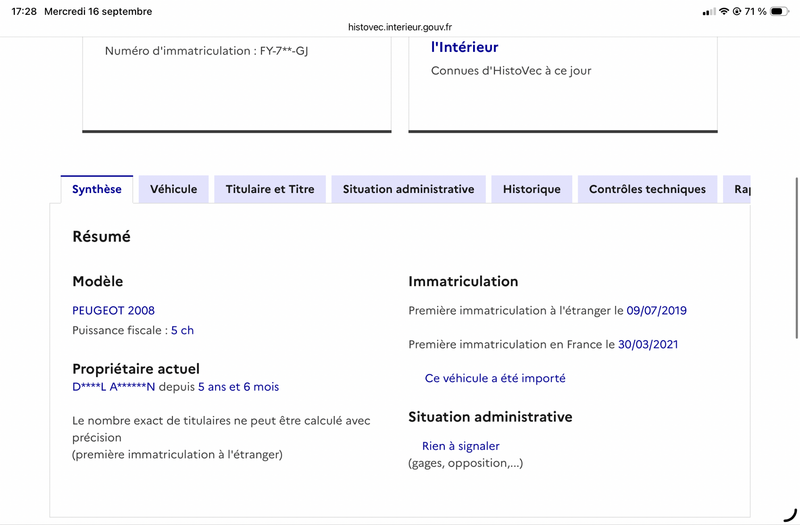Click the '5 ans et 6 mois' duration
The image size is (800, 525).
pos(238,387)
